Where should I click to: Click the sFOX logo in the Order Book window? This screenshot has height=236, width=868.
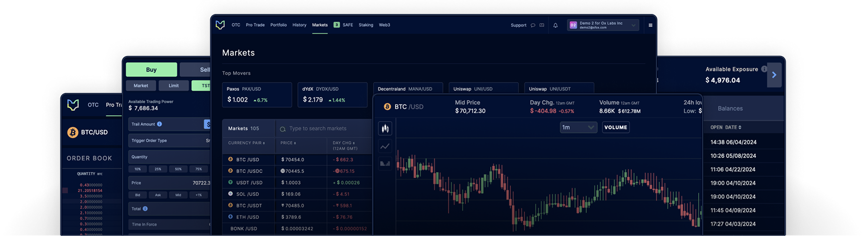(73, 105)
